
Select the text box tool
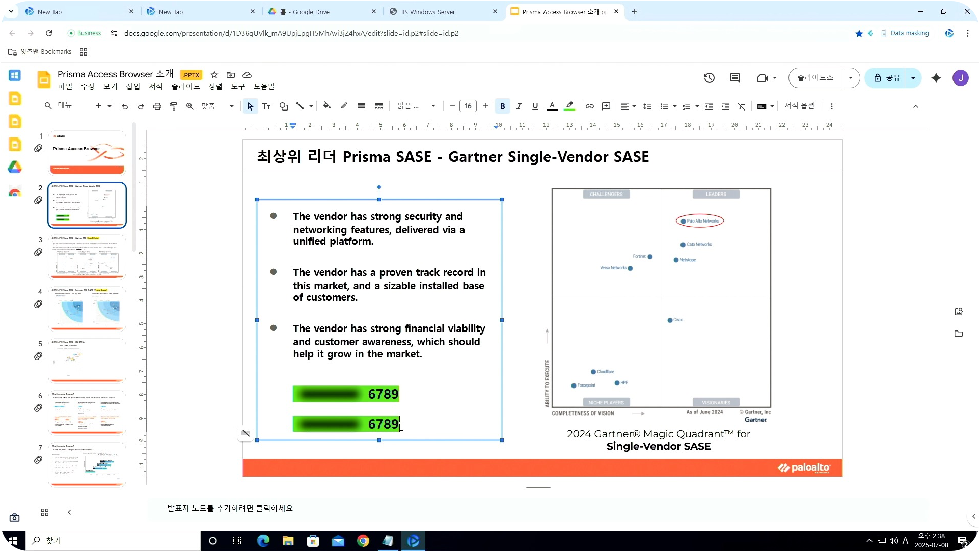(x=266, y=106)
